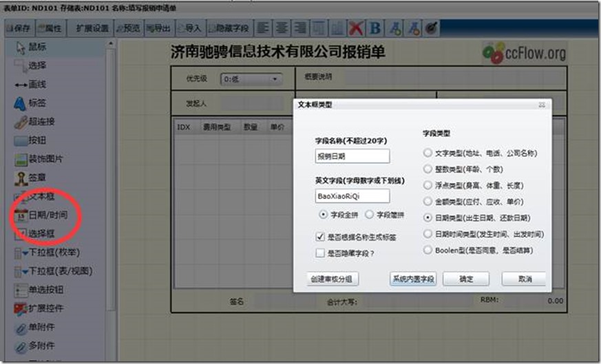The image size is (601, 364).
Task: Open the 优先级 priority dropdown
Action: 251,79
